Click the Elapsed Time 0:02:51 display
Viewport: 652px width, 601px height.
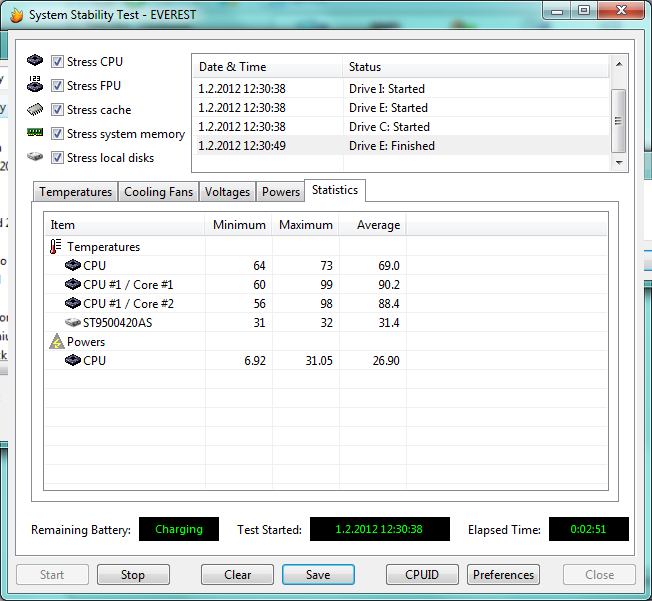pyautogui.click(x=589, y=529)
